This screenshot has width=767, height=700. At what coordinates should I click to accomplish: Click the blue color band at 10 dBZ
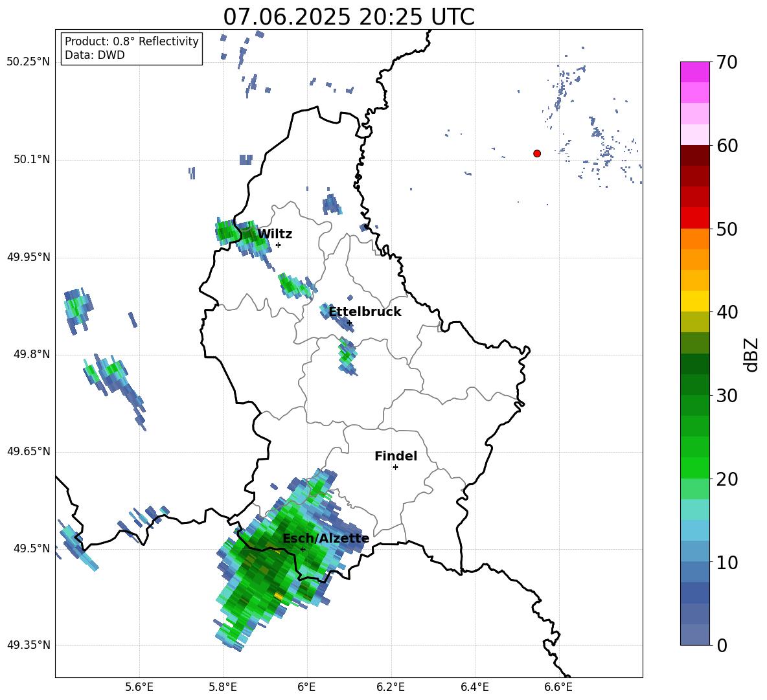click(x=695, y=552)
